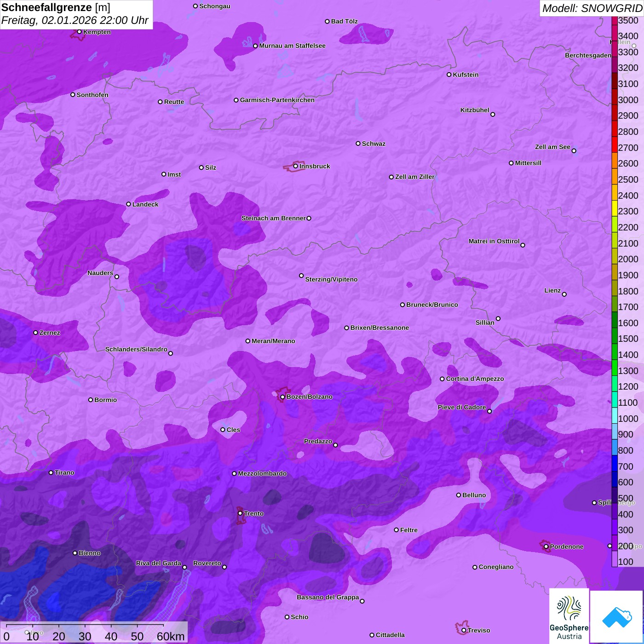Select the Brixen/Bressanone label
The width and height of the screenshot is (644, 644).
coord(379,328)
